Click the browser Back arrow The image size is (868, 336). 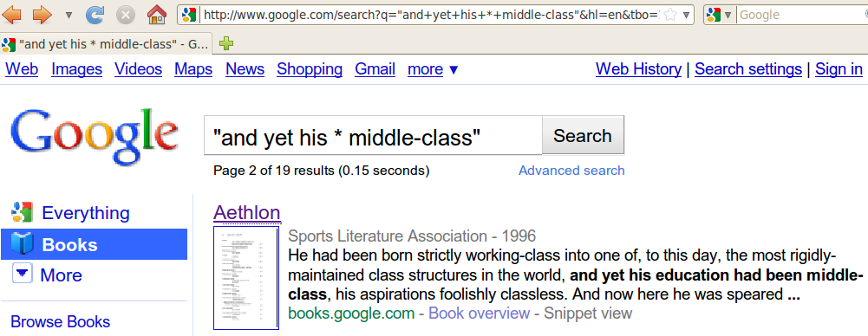(x=11, y=15)
